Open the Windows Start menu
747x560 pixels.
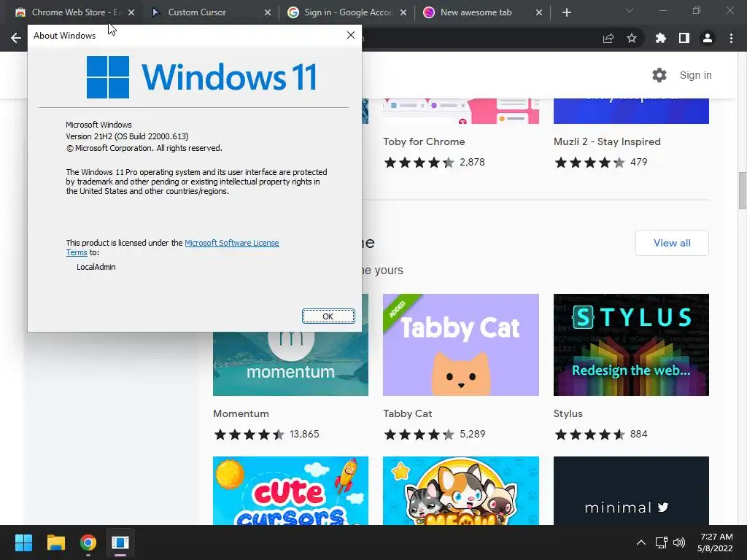23,542
